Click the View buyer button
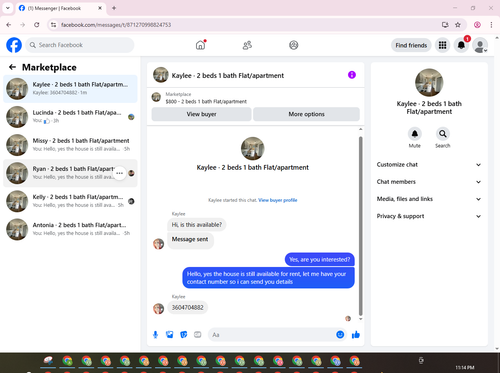The width and height of the screenshot is (500, 373). [x=201, y=114]
